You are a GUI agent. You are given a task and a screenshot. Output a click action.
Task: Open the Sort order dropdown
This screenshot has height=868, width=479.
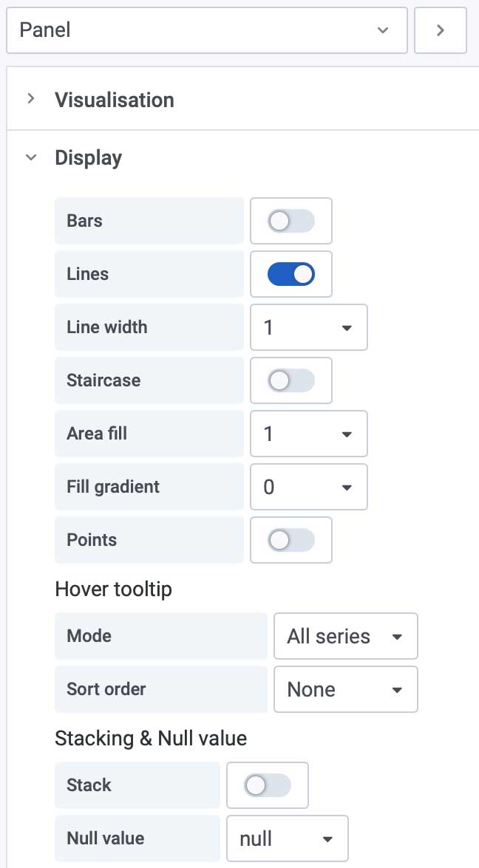click(345, 689)
